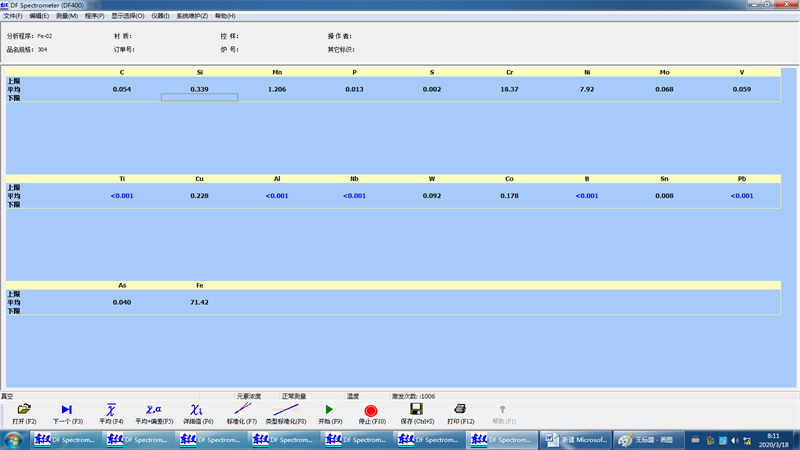Run Type Standardization (类型标准化 F8) tool
The image size is (800, 450).
coord(286,410)
